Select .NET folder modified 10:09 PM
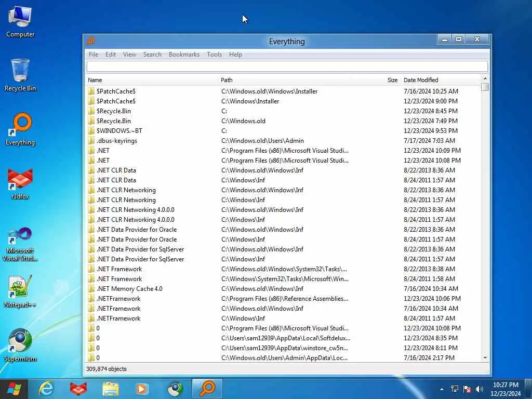Image resolution: width=532 pixels, height=399 pixels. pos(284,150)
